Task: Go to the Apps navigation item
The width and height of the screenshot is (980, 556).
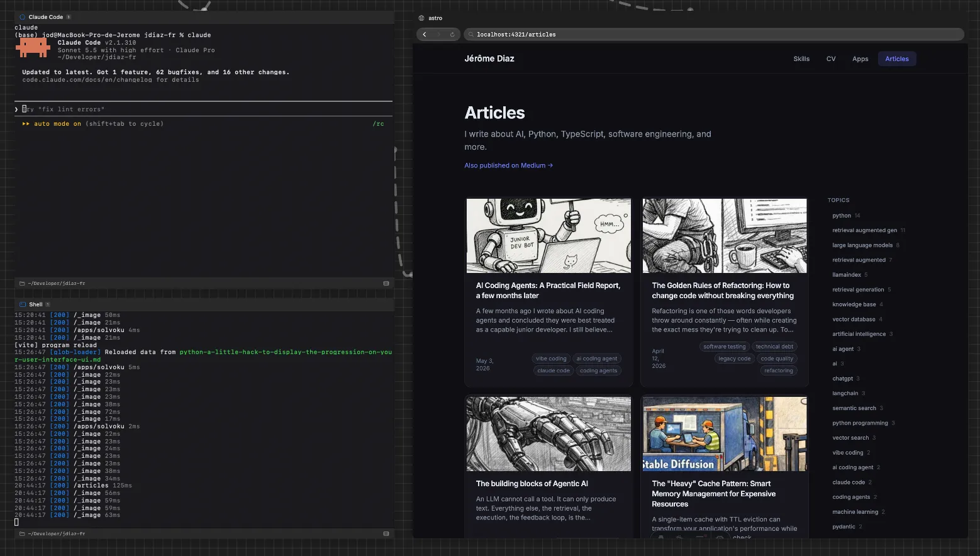Action: pos(860,59)
